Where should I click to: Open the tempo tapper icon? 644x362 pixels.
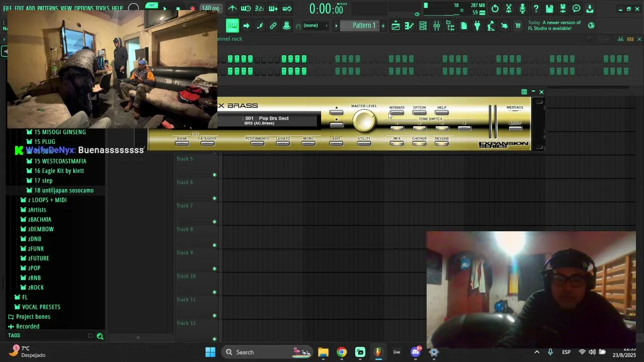(491, 26)
